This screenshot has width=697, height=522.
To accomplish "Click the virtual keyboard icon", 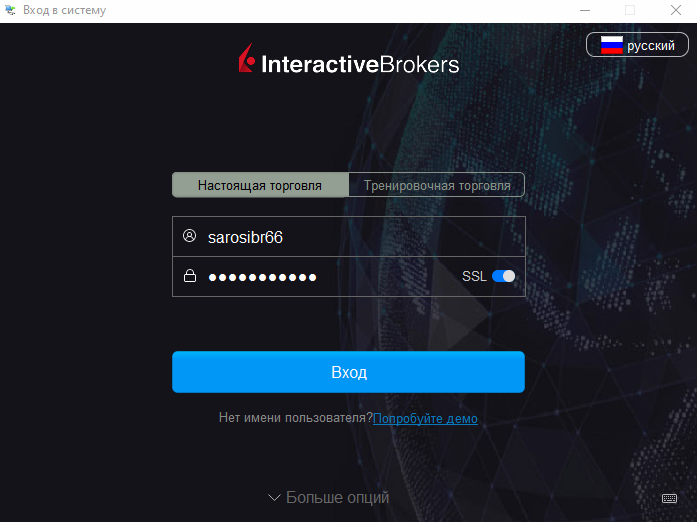I will [x=669, y=498].
